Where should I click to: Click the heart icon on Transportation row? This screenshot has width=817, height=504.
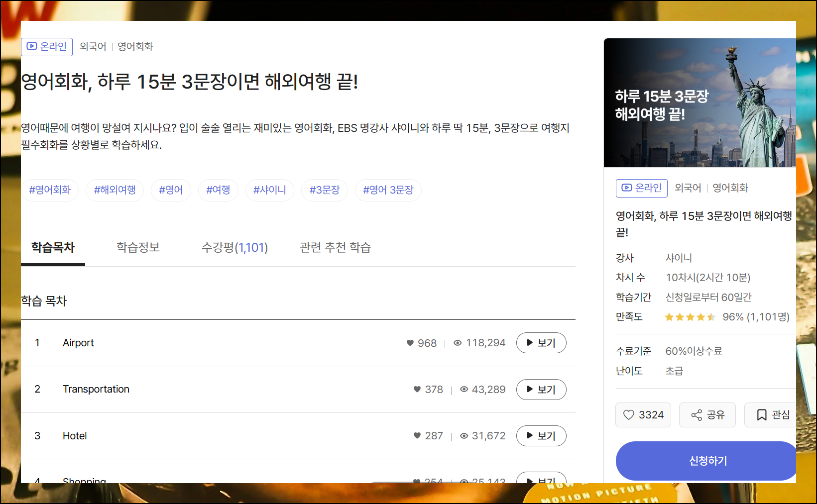pyautogui.click(x=417, y=390)
